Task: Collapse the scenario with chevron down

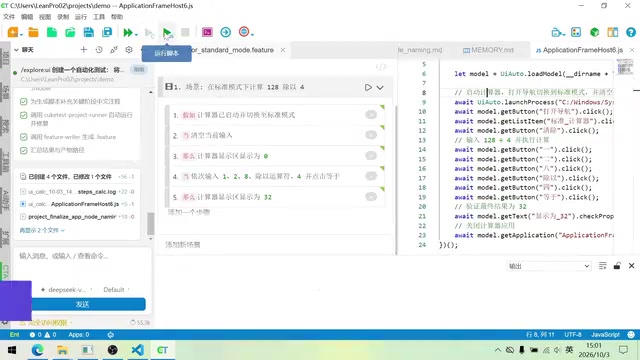Action: point(380,87)
